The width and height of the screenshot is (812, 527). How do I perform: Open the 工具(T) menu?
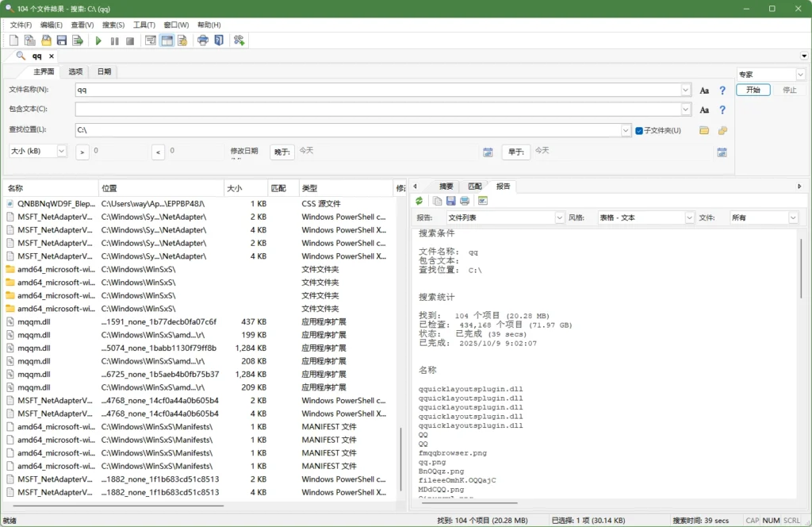tap(142, 25)
